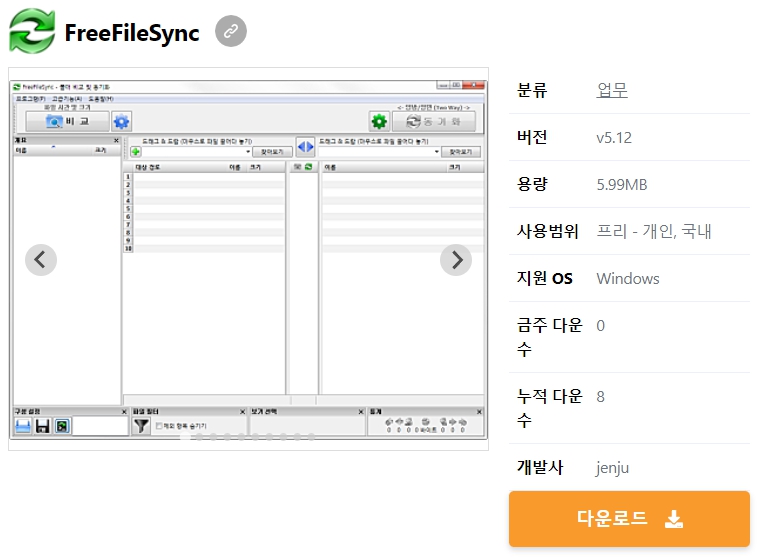
Task: Click the green gear sync settings icon
Action: (379, 121)
